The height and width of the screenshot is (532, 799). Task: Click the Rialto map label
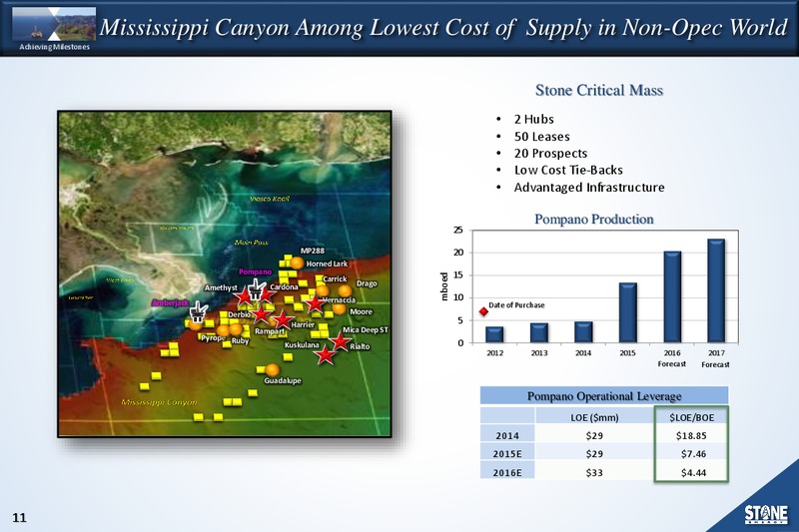point(360,346)
